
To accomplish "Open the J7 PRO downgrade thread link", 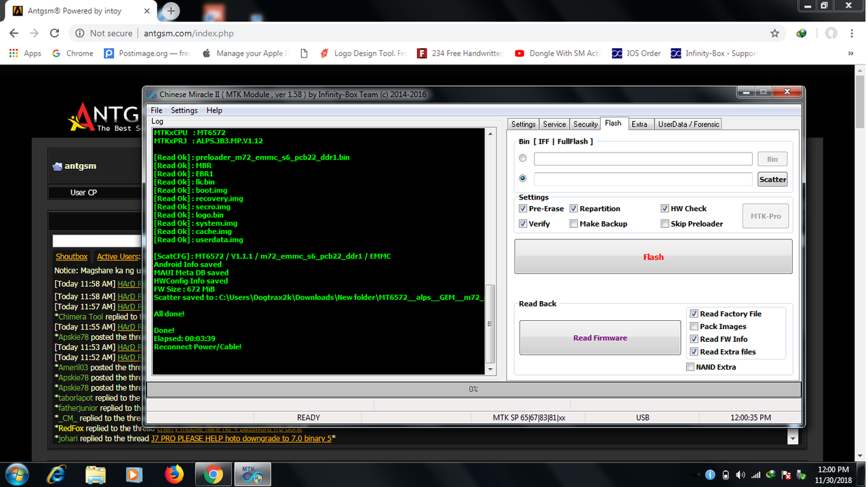I will point(241,438).
